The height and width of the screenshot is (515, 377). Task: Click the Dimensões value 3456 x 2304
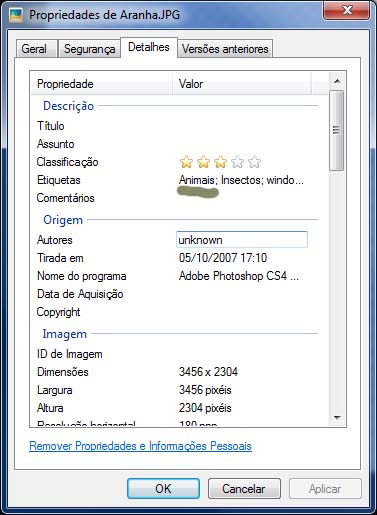pyautogui.click(x=208, y=372)
